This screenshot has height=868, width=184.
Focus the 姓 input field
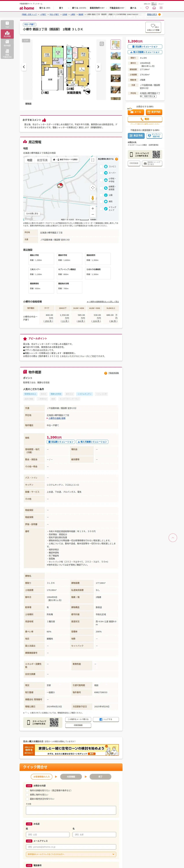point(48,834)
